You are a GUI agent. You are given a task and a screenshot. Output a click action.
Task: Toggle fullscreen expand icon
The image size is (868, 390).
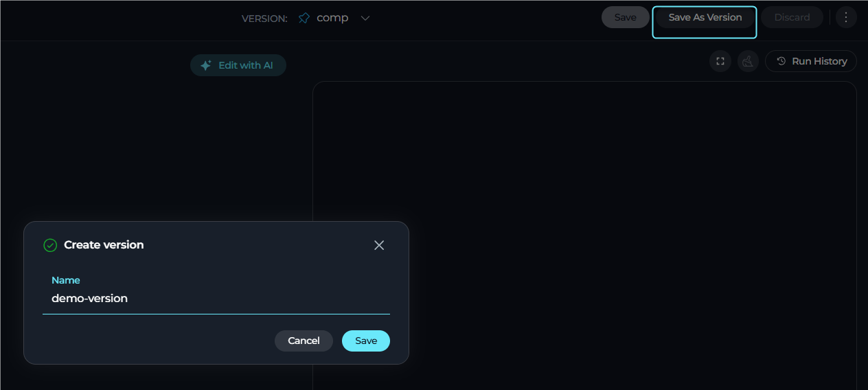pos(720,61)
